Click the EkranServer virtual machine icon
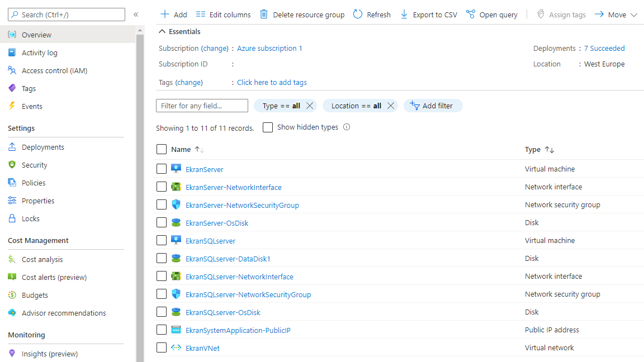 coord(176,169)
